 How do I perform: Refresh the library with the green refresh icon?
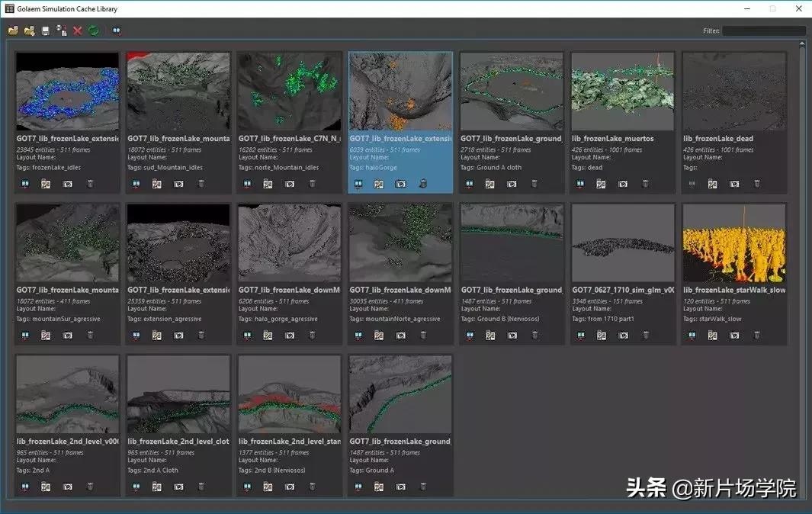pyautogui.click(x=92, y=31)
